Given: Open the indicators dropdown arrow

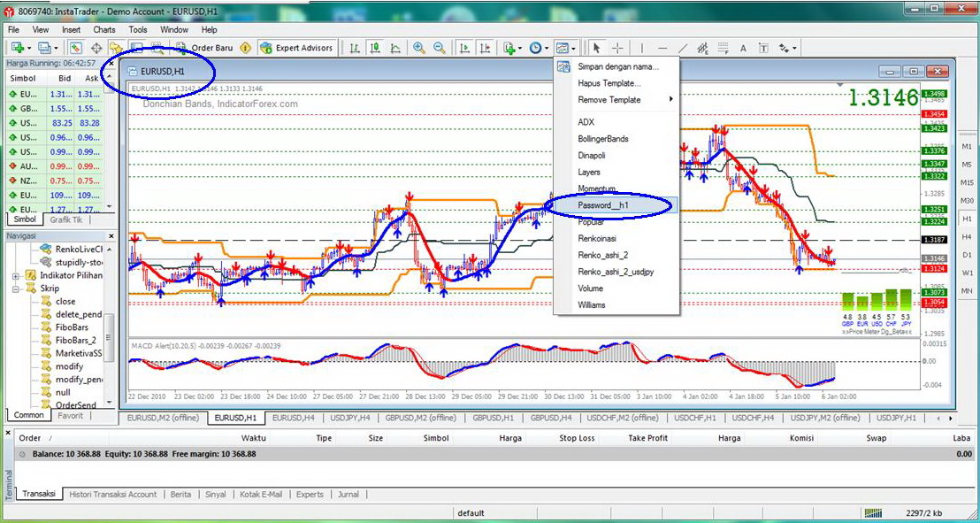Looking at the screenshot, I should coord(520,48).
